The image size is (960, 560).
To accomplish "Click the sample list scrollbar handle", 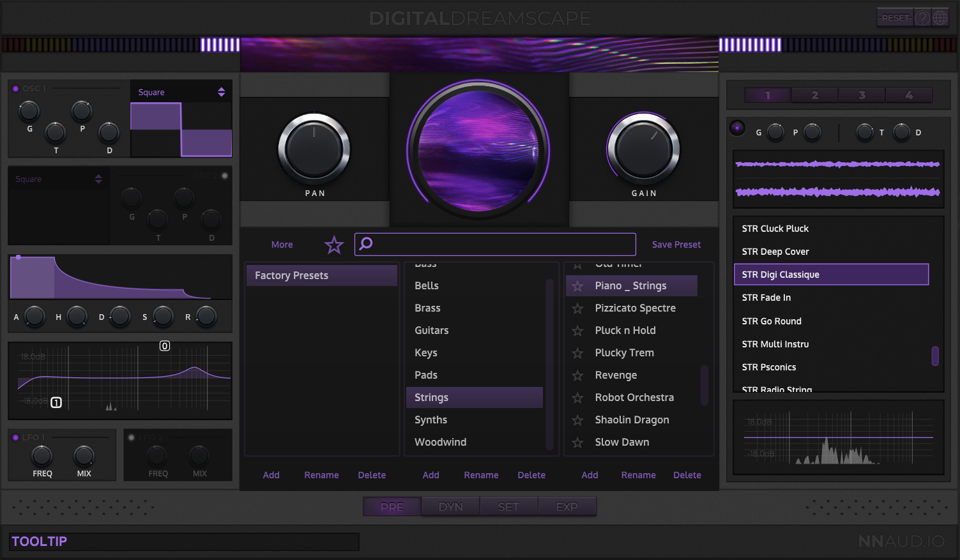I will tap(935, 356).
